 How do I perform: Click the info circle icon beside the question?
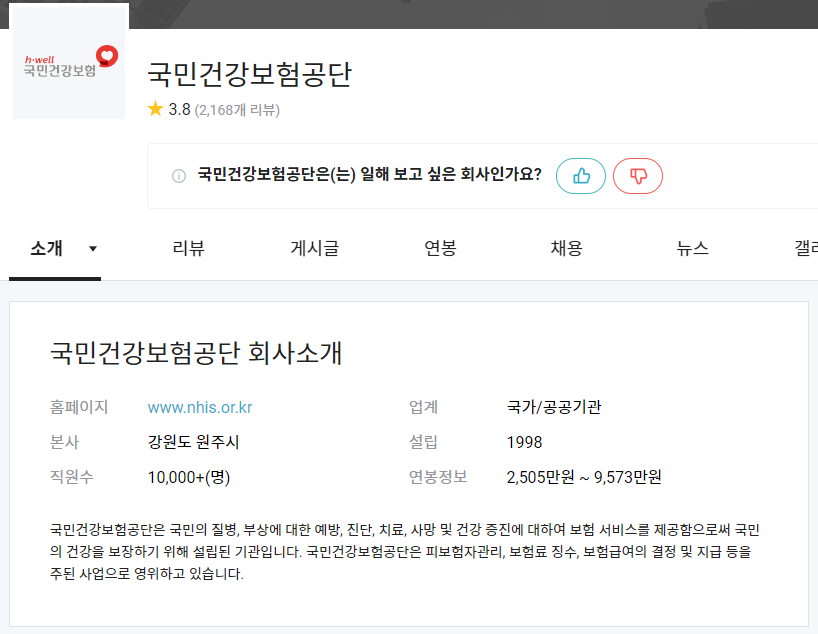[x=179, y=176]
